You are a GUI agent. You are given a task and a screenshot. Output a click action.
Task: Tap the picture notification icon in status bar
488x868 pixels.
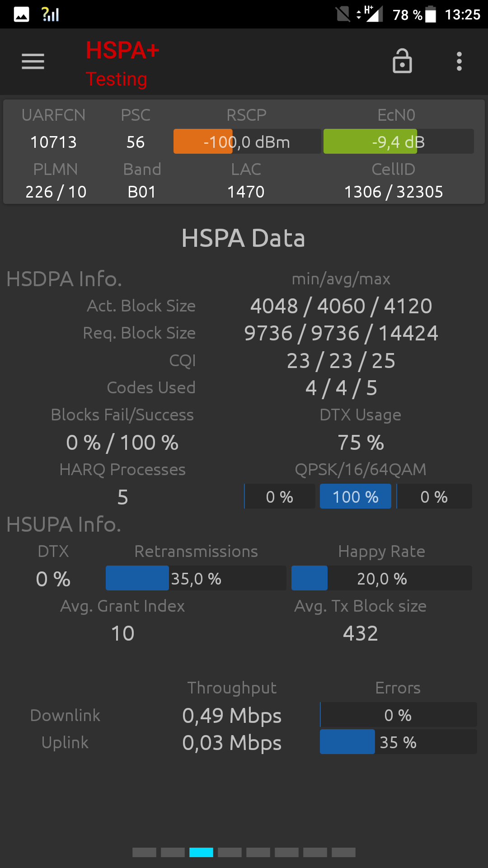click(x=22, y=14)
